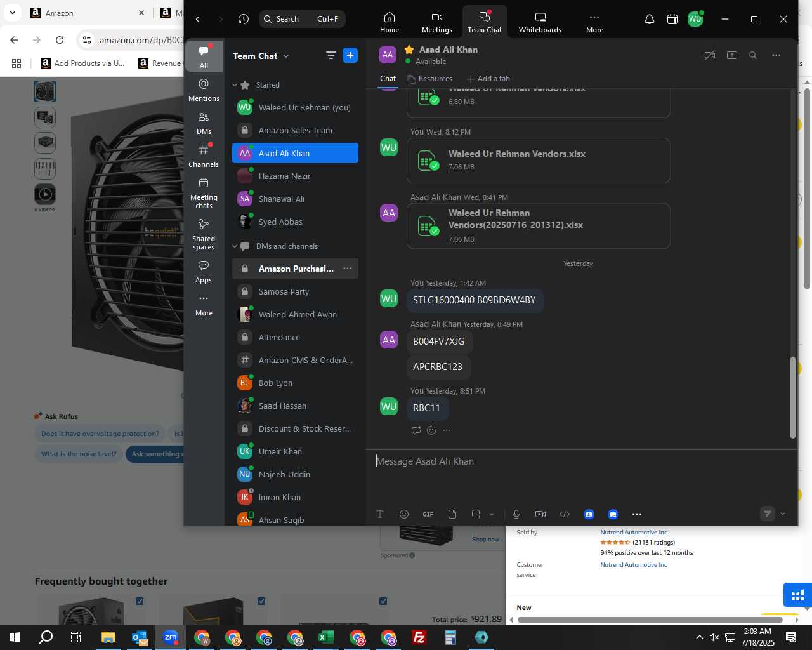The image size is (812, 650).
Task: Go back using Zoom back arrow
Action: point(198,19)
